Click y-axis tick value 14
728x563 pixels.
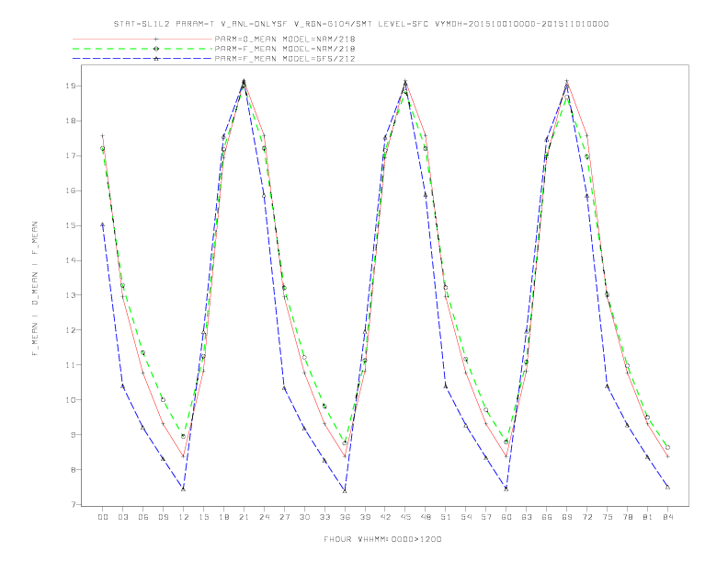click(x=71, y=260)
